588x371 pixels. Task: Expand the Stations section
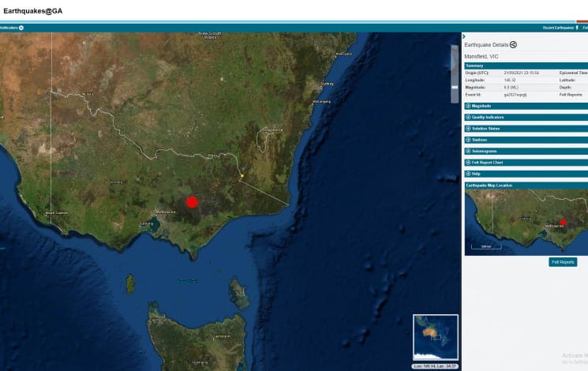tap(526, 140)
